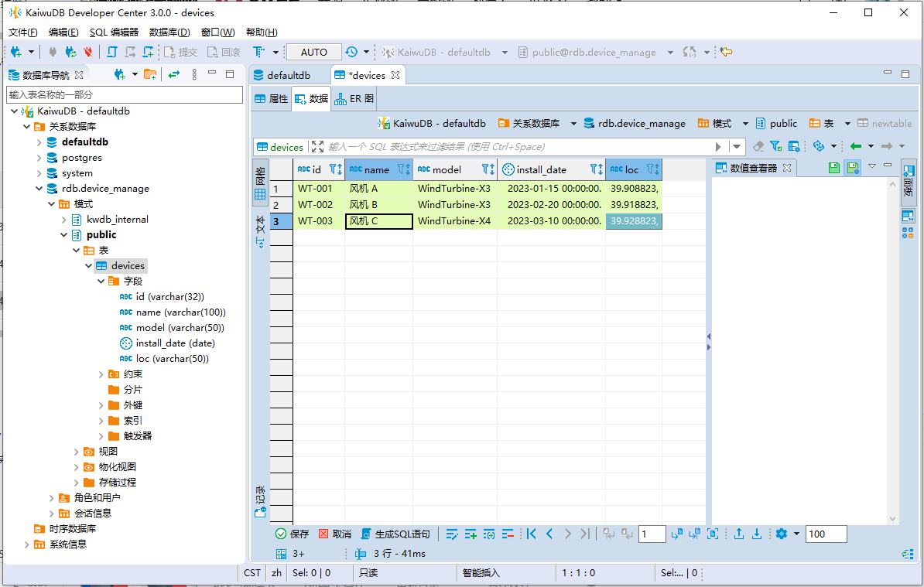Screen dimensions: 924x587
Task: Click the import data download arrow icon
Action: 757,534
